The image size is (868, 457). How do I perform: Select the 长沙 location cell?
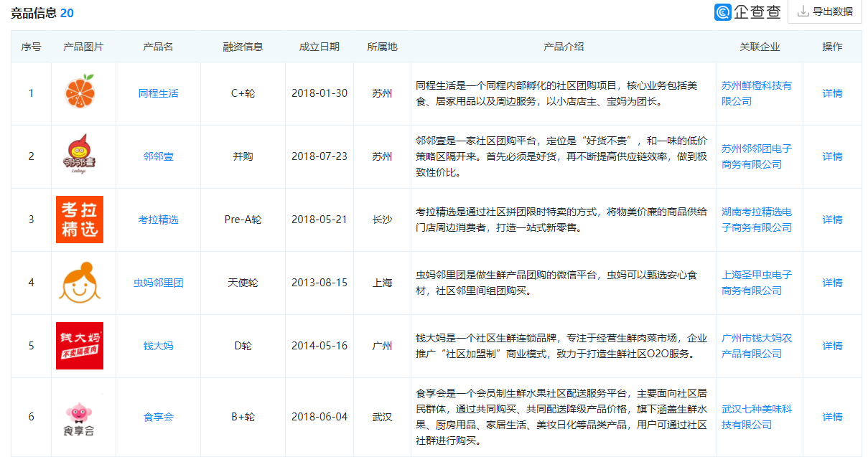click(382, 220)
